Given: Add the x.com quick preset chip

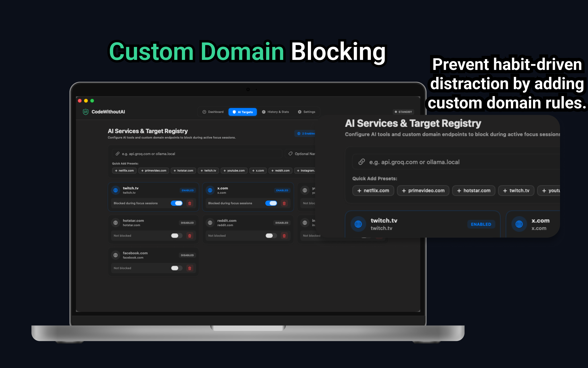Looking at the screenshot, I should click(x=258, y=171).
